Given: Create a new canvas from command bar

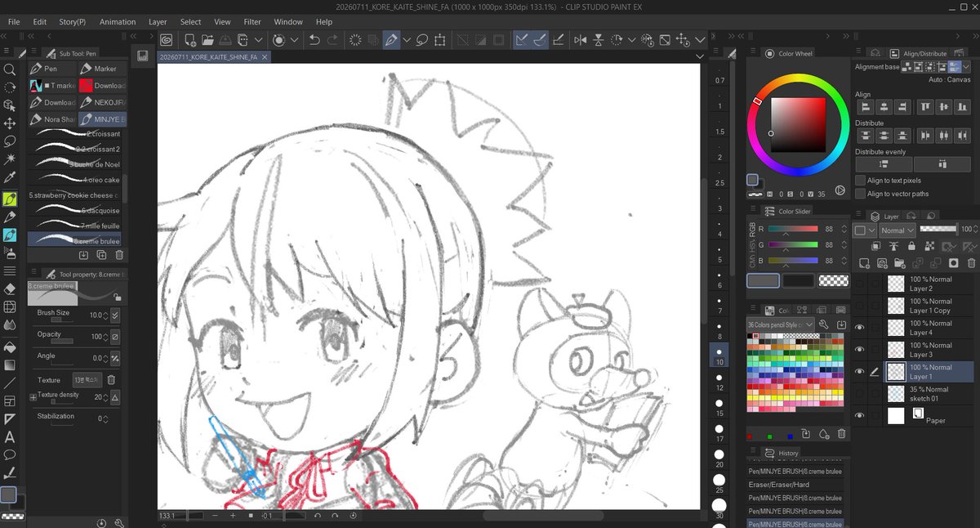Looking at the screenshot, I should (x=189, y=39).
